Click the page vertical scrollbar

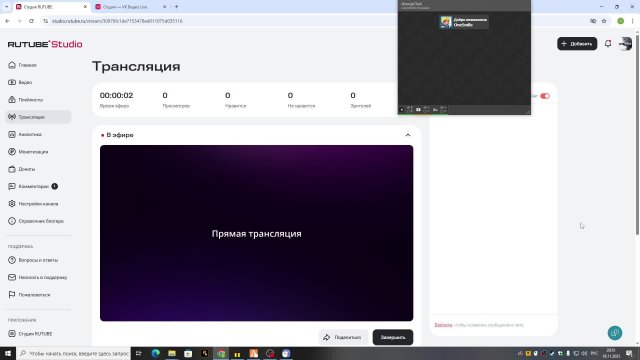(637, 135)
